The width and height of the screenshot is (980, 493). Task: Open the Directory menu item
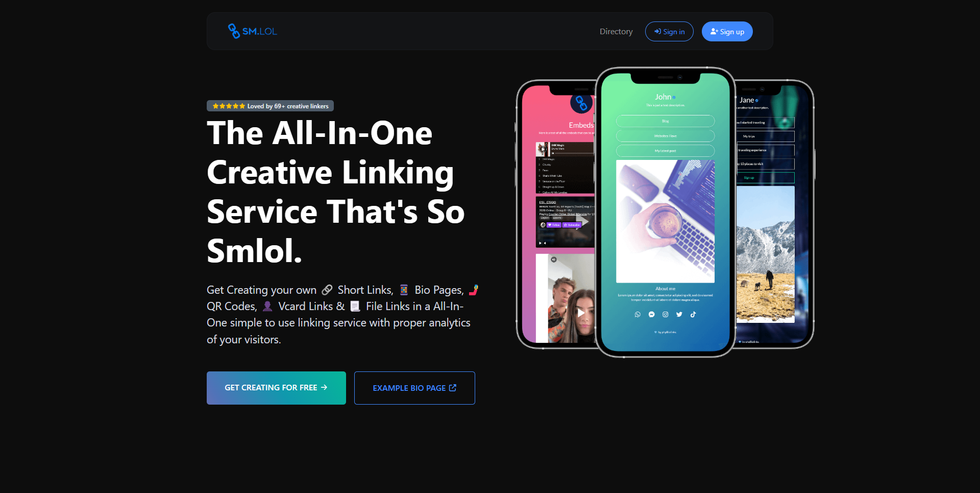point(616,32)
